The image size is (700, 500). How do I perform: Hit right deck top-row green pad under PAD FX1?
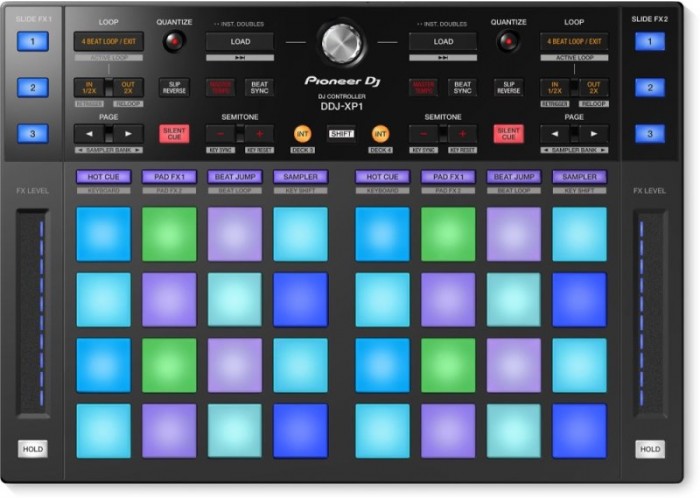tap(448, 234)
